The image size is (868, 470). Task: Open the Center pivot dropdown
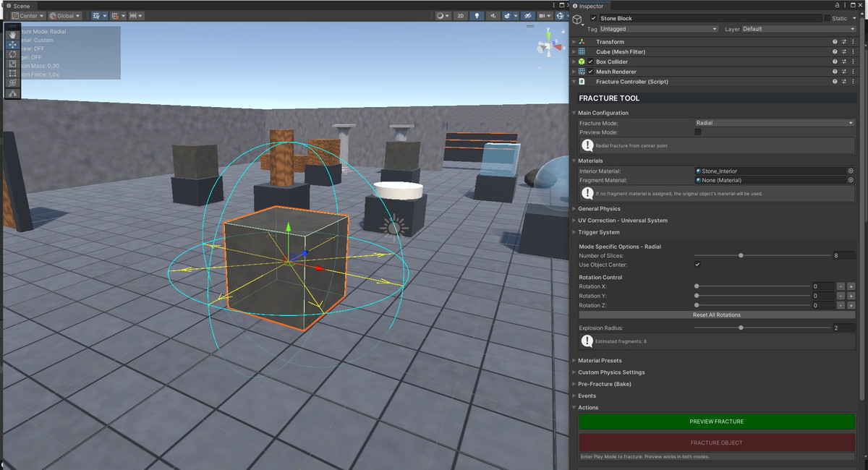tap(27, 15)
